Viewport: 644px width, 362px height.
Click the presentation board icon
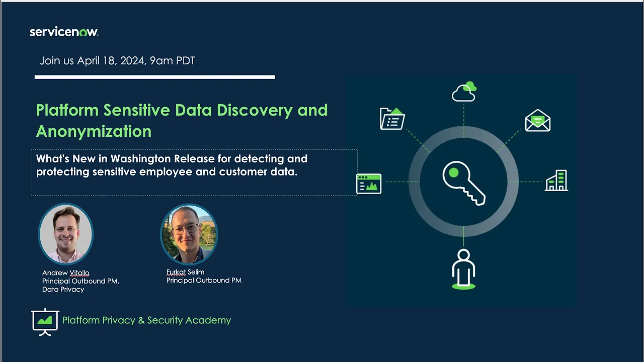pyautogui.click(x=44, y=321)
